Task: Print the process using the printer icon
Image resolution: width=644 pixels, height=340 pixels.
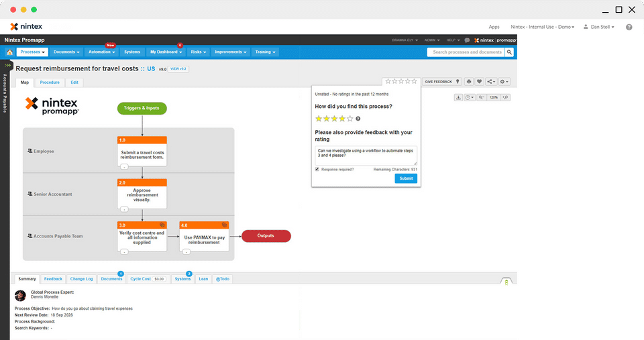Action: pyautogui.click(x=469, y=82)
